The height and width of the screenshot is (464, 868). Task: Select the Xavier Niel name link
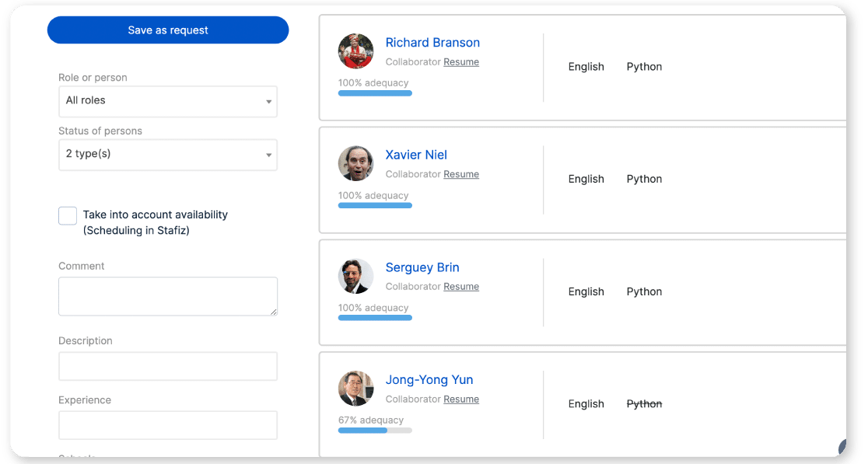click(x=416, y=155)
